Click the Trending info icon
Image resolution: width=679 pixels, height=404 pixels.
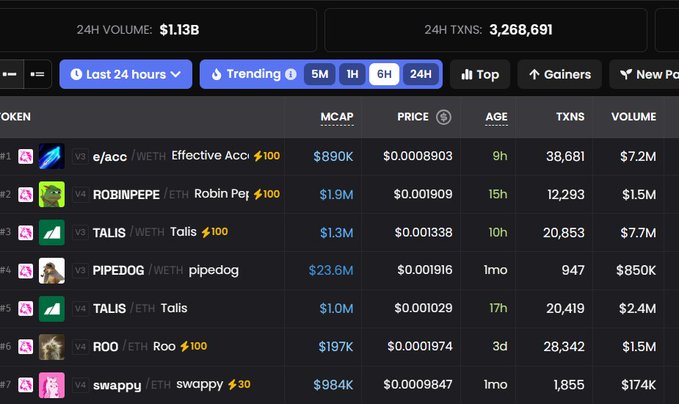point(291,74)
